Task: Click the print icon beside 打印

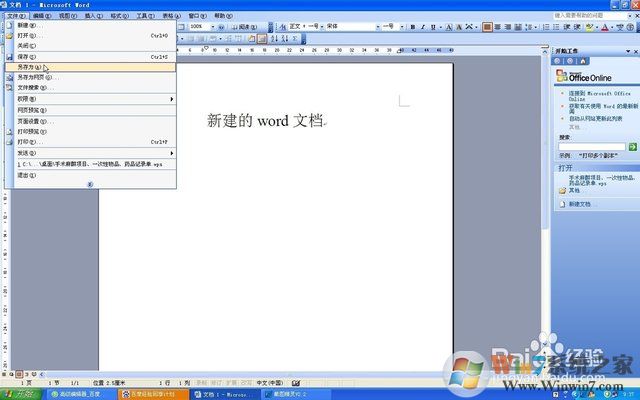Action: coord(9,142)
